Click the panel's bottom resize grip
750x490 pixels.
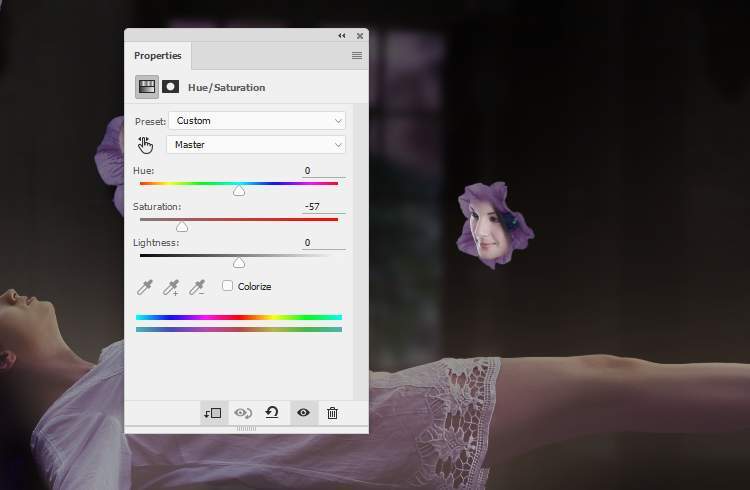click(x=246, y=429)
